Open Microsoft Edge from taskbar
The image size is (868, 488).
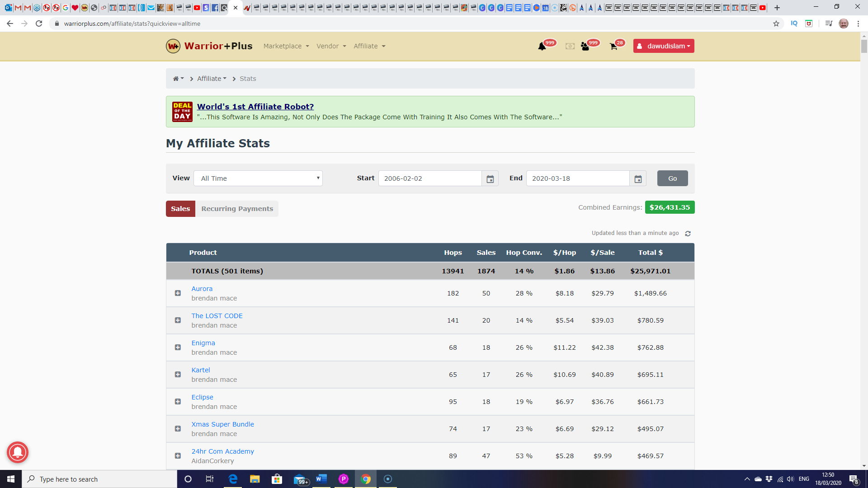tap(233, 479)
